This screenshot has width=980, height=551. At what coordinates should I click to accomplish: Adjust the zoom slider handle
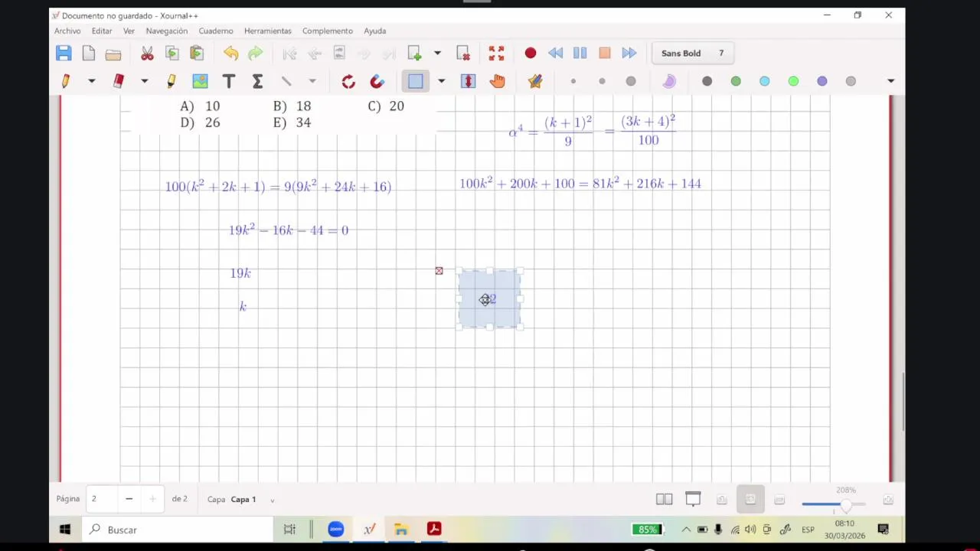point(845,504)
